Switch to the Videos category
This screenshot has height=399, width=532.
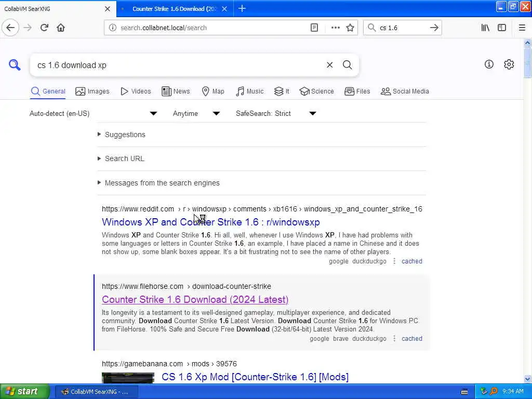point(136,91)
